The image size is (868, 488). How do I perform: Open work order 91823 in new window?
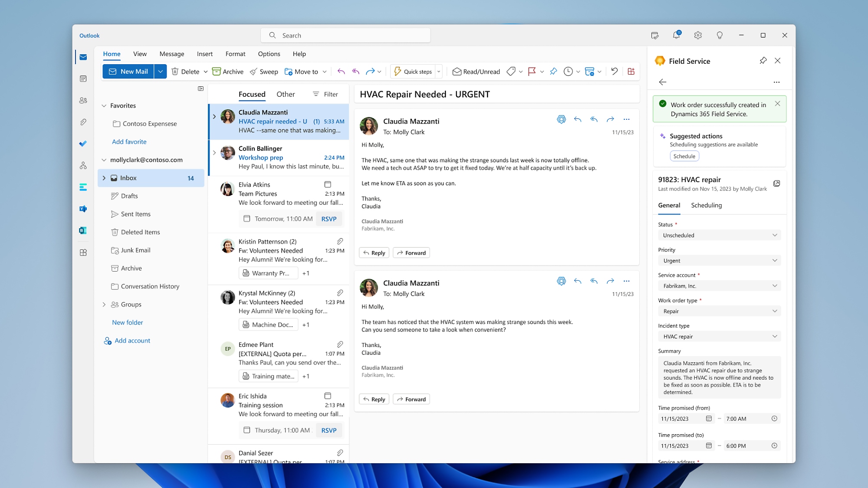[776, 183]
